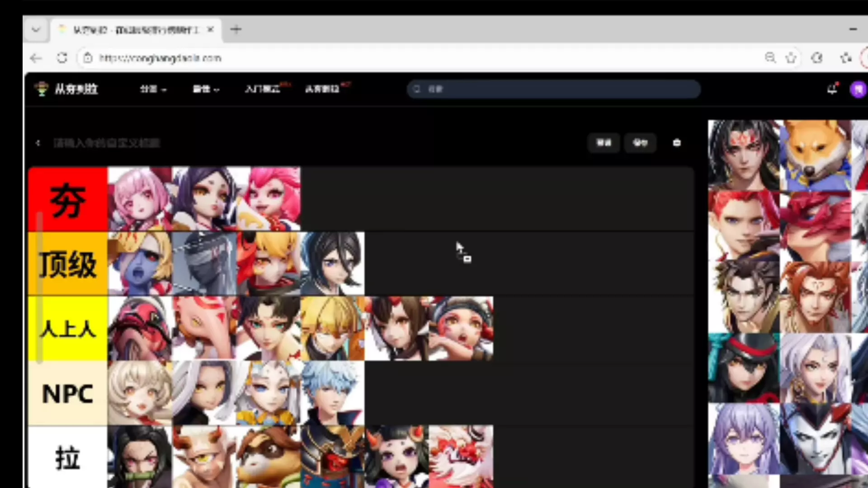
Task: Click the browser reload icon
Action: point(62,58)
